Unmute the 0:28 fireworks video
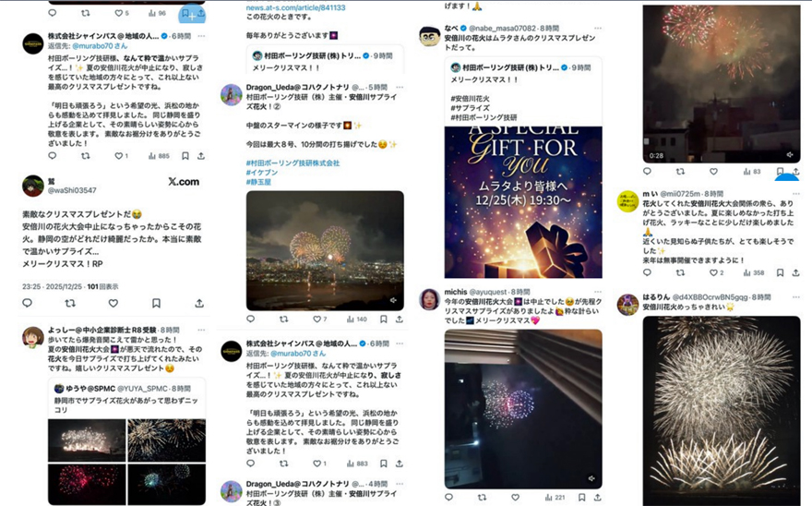The width and height of the screenshot is (812, 506). [790, 154]
